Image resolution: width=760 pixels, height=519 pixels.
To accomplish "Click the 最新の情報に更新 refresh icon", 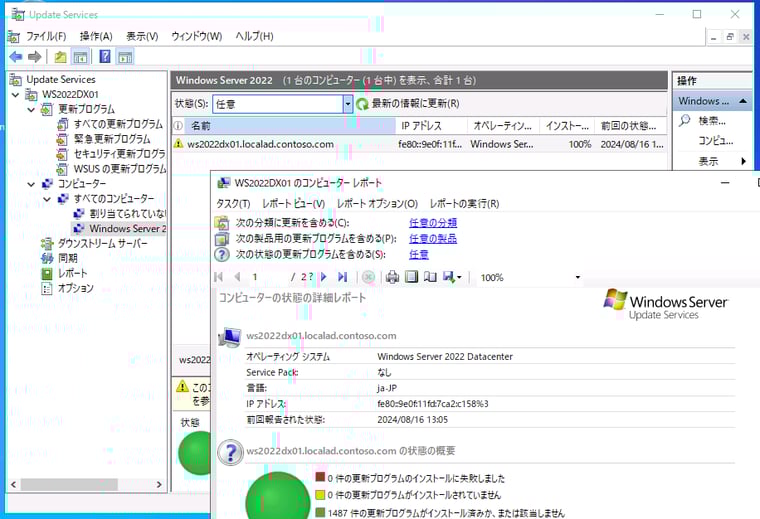I will click(x=362, y=104).
